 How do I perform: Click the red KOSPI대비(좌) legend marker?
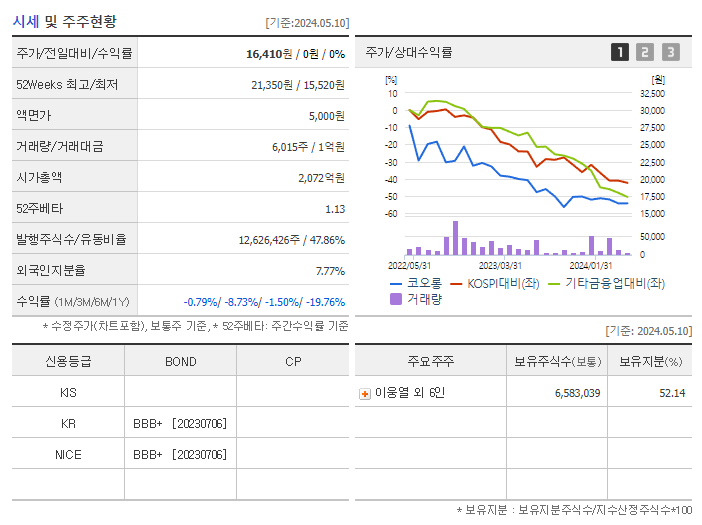coord(456,284)
